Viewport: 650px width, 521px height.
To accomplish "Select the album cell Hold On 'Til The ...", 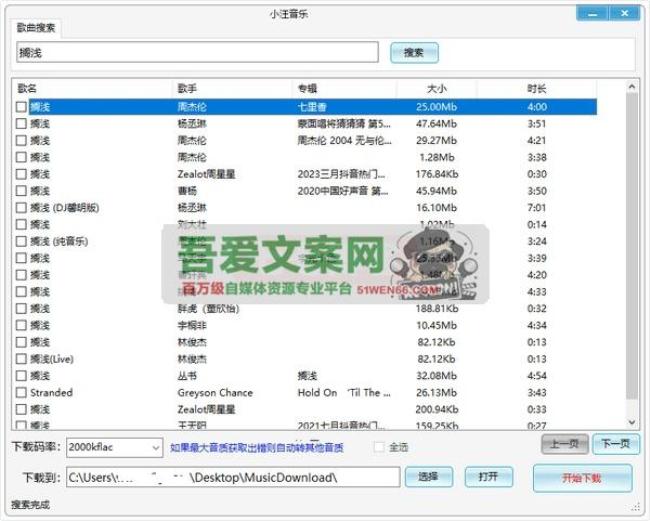I will [344, 393].
